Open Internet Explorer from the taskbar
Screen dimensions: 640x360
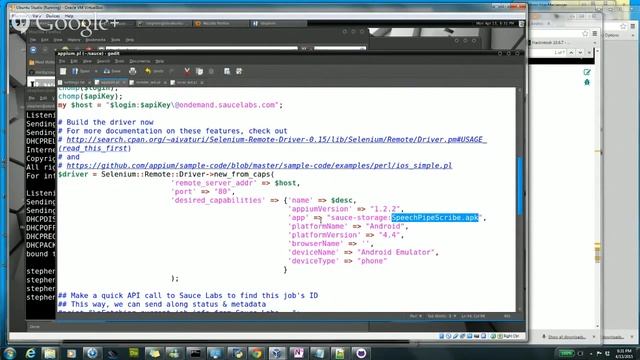[x=30, y=353]
